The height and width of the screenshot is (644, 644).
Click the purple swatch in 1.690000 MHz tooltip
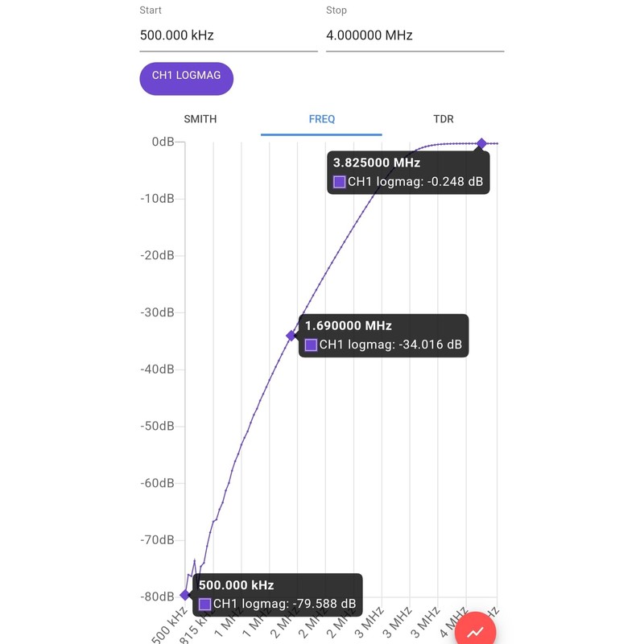click(x=311, y=345)
